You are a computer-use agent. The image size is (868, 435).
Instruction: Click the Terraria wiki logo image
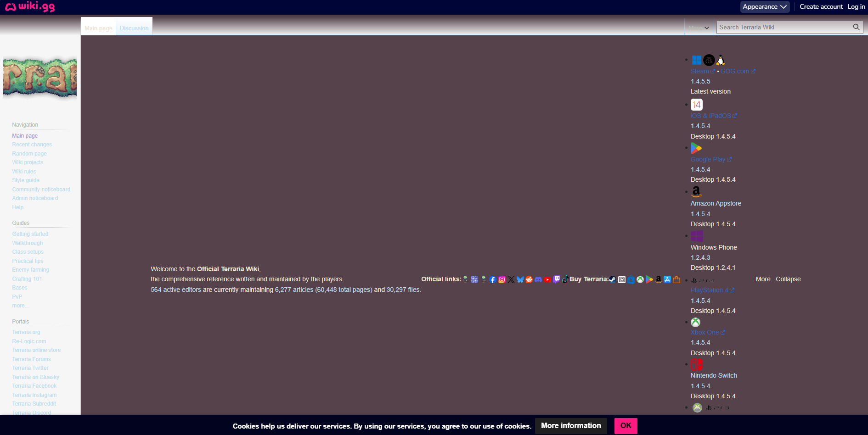[x=40, y=77]
